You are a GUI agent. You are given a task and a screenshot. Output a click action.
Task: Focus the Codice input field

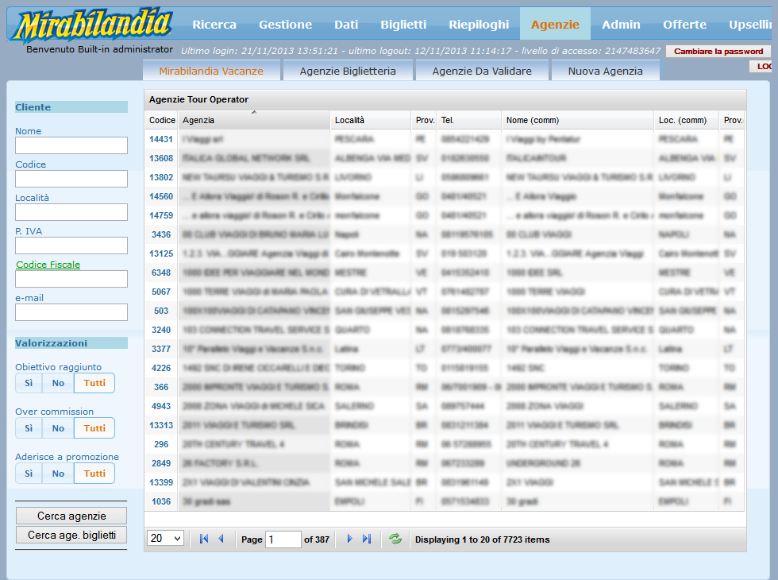(71, 179)
